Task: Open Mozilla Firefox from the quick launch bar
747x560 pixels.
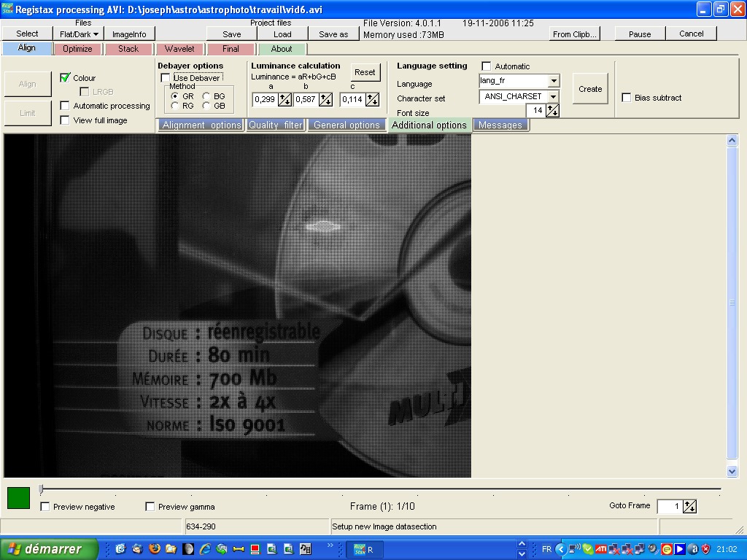Action: tap(155, 549)
